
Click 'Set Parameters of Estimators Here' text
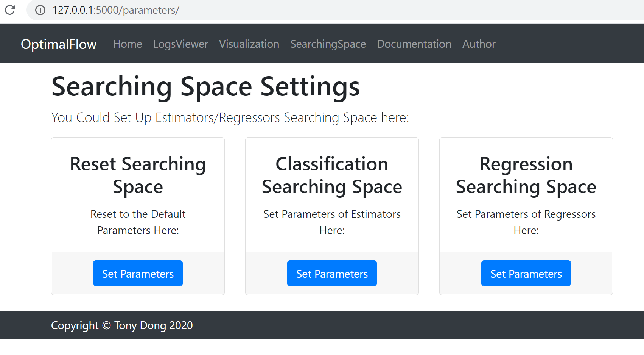point(332,222)
